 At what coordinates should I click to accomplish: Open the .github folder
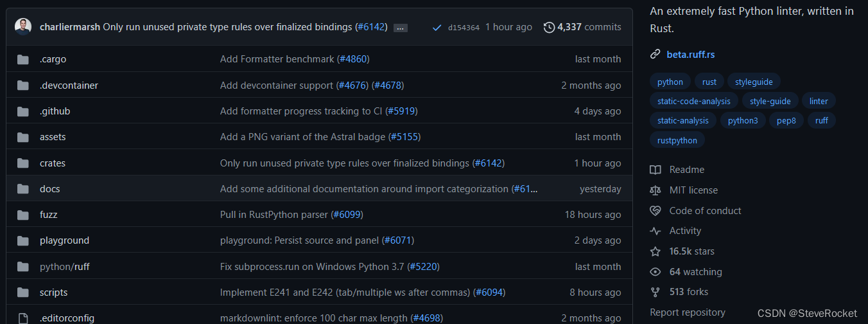click(55, 111)
